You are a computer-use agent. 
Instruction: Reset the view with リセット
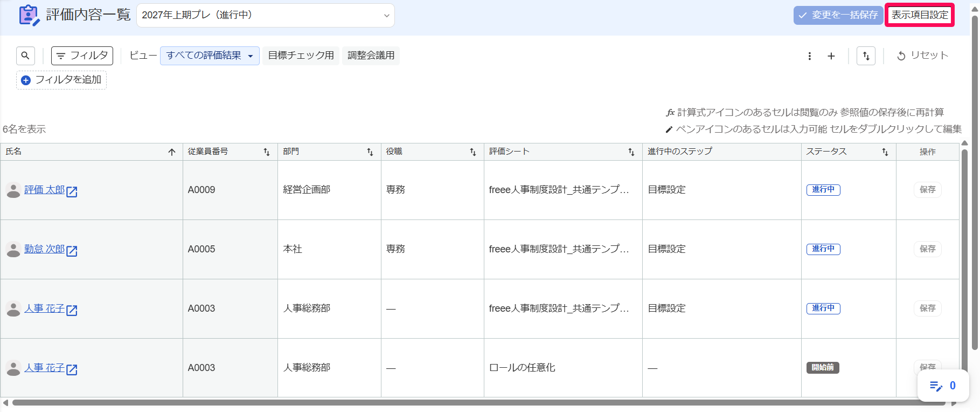tap(922, 56)
